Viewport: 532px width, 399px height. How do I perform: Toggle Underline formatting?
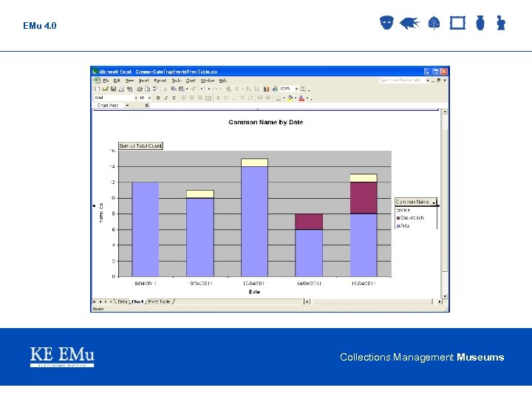click(174, 98)
